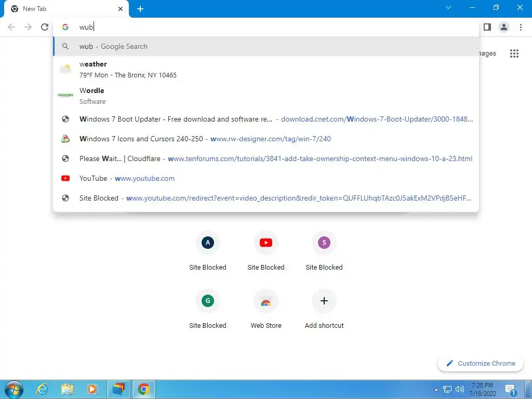The width and height of the screenshot is (532, 399).
Task: Open Chrome's three-dot menu
Action: coord(521,27)
